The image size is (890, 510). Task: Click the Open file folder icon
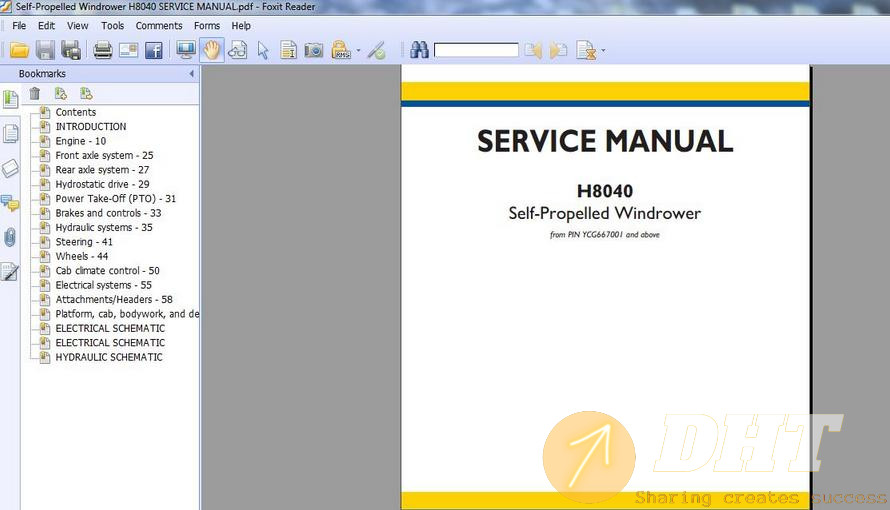pos(19,50)
